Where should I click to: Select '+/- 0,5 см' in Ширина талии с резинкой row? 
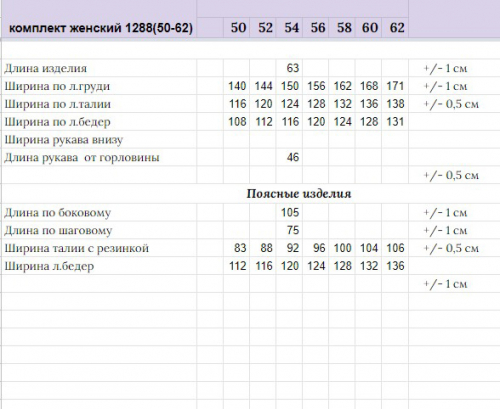451,248
